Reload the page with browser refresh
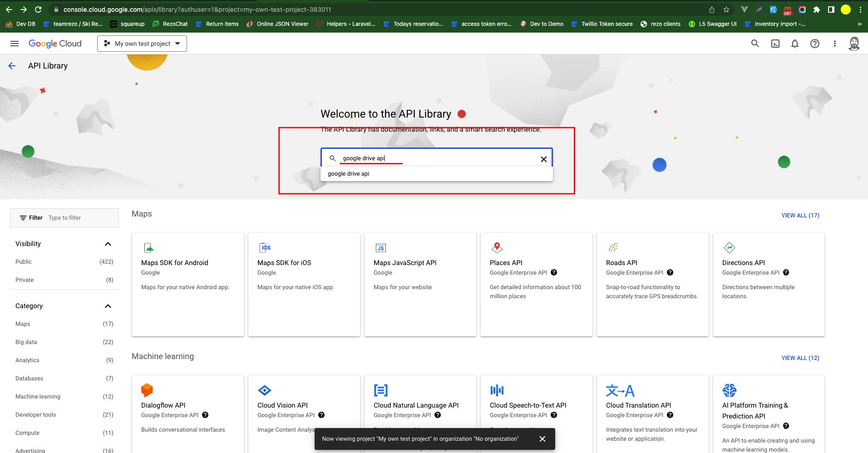This screenshot has width=868, height=453. pyautogui.click(x=38, y=10)
